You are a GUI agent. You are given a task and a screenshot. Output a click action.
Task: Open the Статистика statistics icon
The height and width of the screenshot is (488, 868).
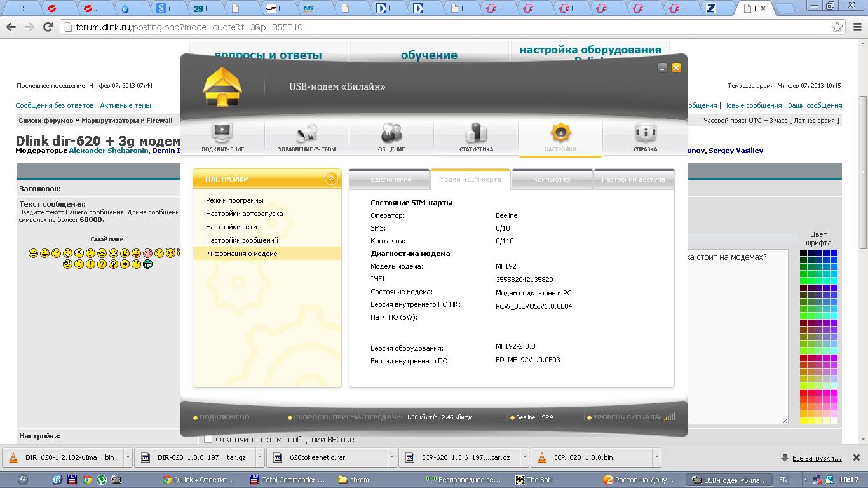pyautogui.click(x=476, y=137)
